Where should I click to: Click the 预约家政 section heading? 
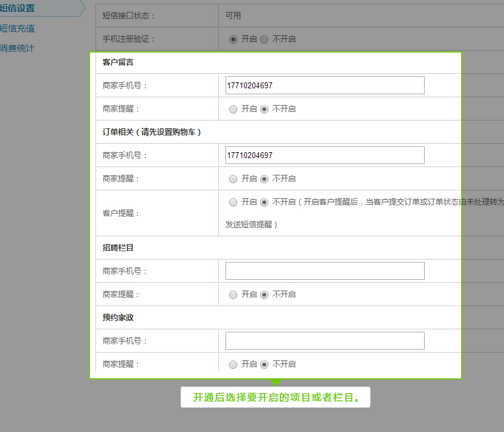[x=118, y=317]
